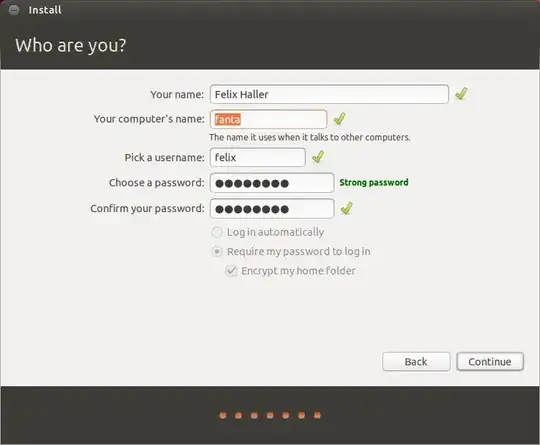Click the 'Pick a username:' label
Image resolution: width=540 pixels, height=445 pixels.
click(164, 157)
